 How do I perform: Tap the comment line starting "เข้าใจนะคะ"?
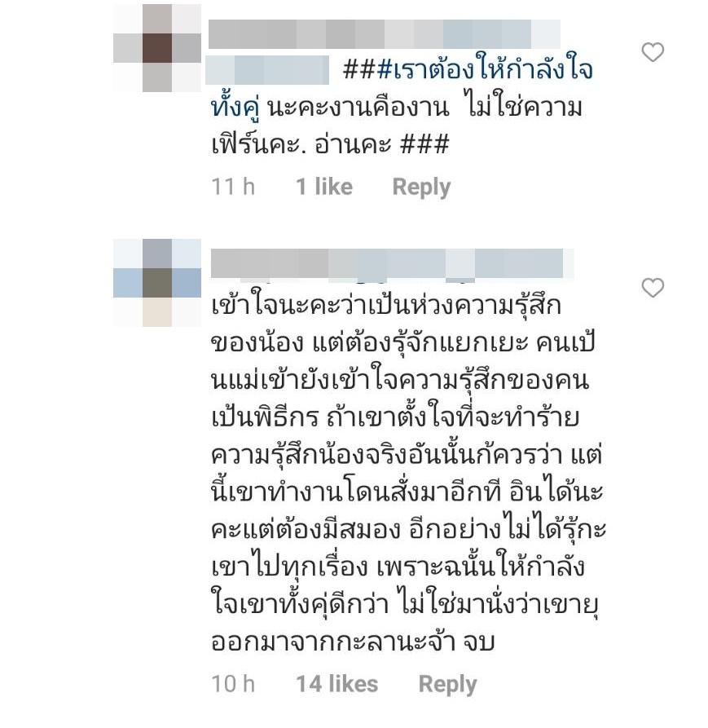coord(386,306)
